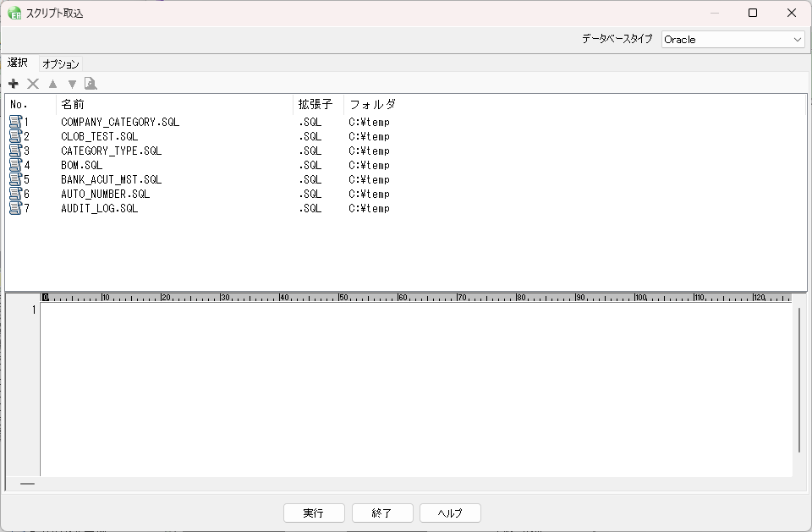Click the No. column header

tap(30, 105)
